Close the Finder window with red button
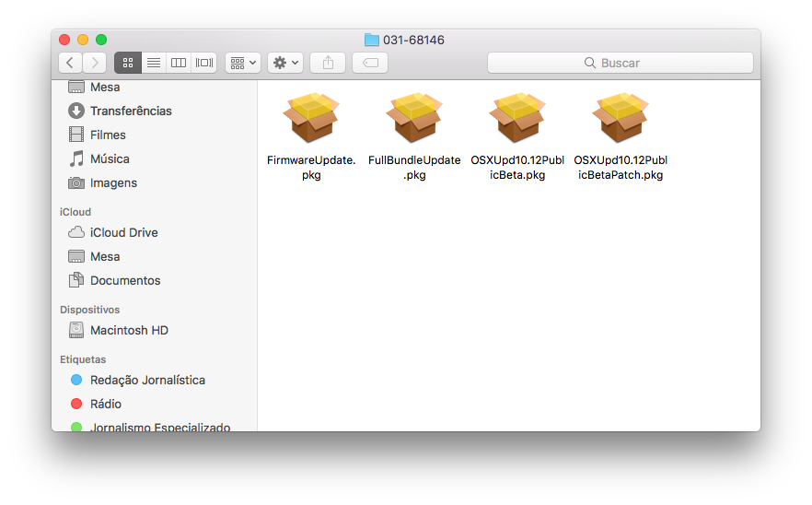Image resolution: width=812 pixels, height=505 pixels. (64, 40)
